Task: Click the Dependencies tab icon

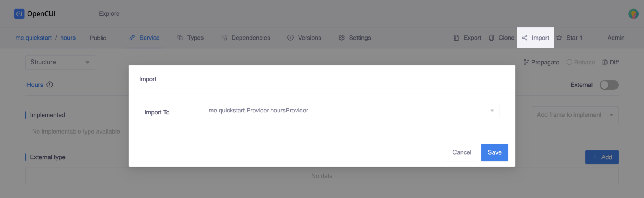Action: coord(224,38)
